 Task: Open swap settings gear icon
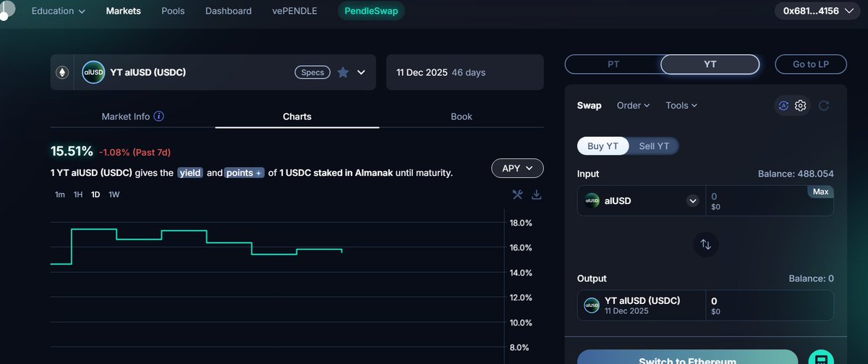pyautogui.click(x=800, y=106)
